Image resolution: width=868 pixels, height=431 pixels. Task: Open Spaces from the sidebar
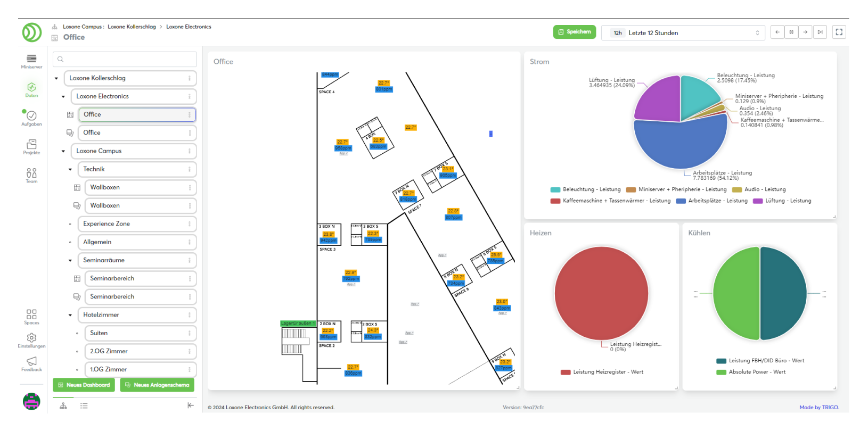tap(31, 317)
